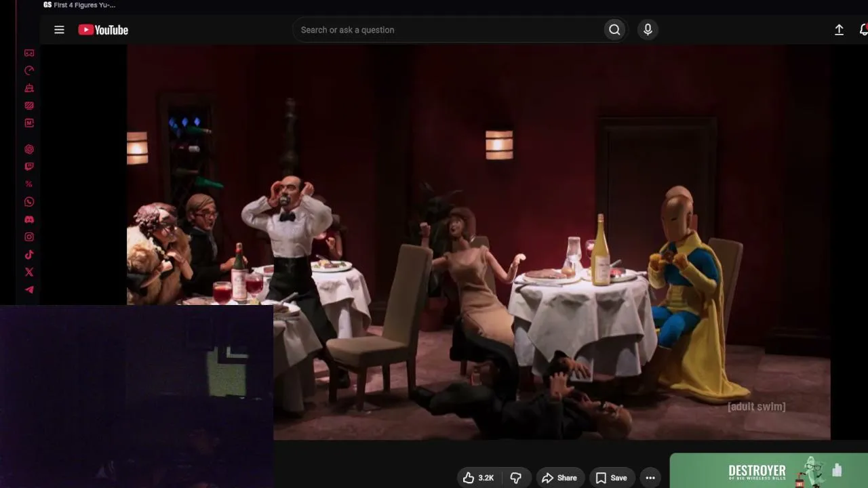The image size is (868, 488).
Task: Like the video with 3.2K likes
Action: point(479,478)
